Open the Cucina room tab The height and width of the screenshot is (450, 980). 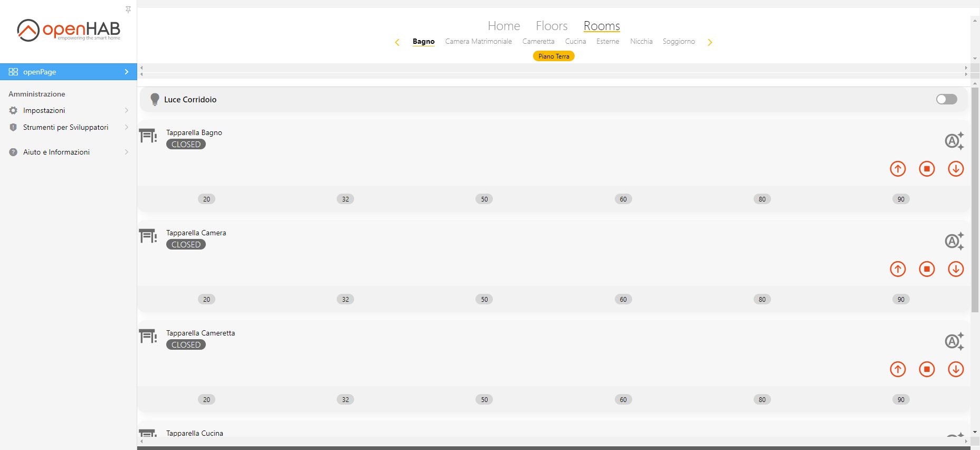pyautogui.click(x=575, y=41)
